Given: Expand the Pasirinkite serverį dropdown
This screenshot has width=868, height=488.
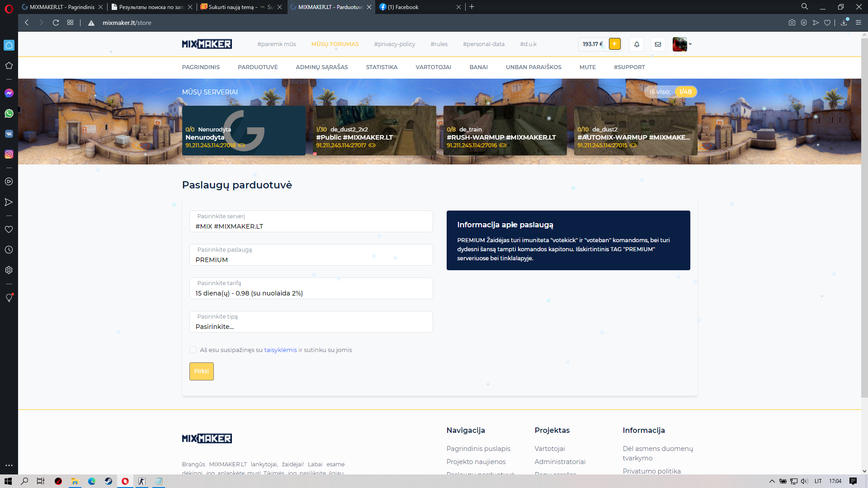Looking at the screenshot, I should coord(311,221).
